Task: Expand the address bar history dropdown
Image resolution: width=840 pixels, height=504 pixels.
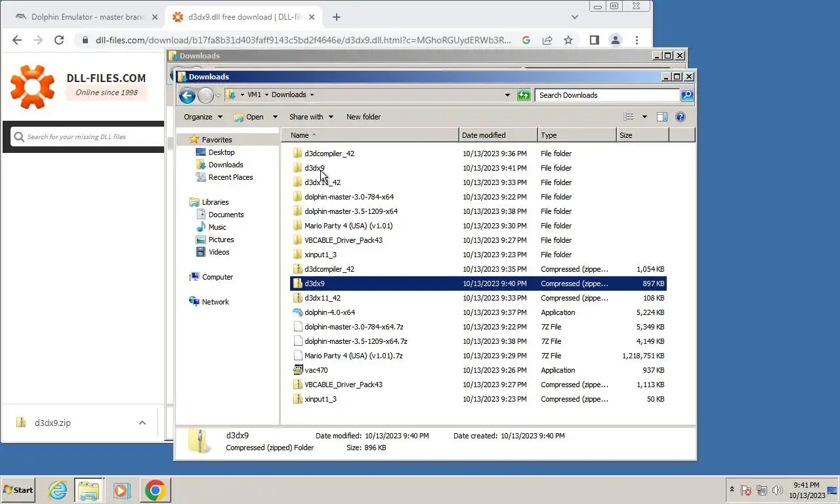Action: tap(507, 95)
